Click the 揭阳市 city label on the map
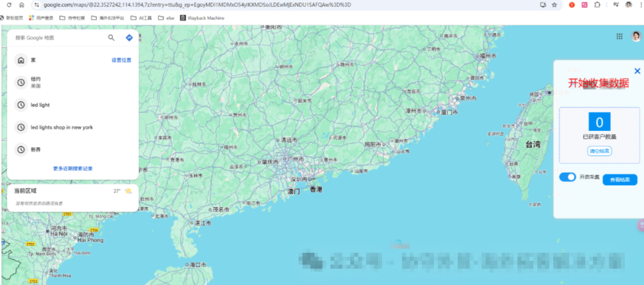Screen dimensions: 644x285 (x=373, y=144)
